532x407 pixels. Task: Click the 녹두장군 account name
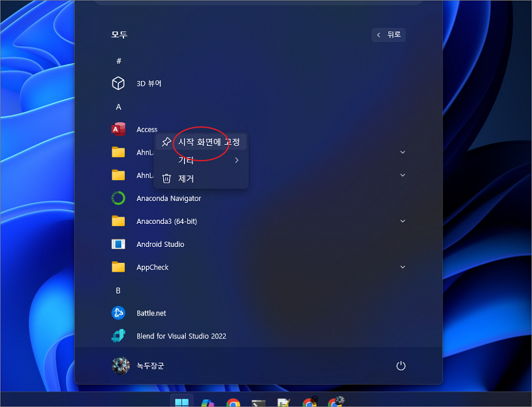click(150, 366)
